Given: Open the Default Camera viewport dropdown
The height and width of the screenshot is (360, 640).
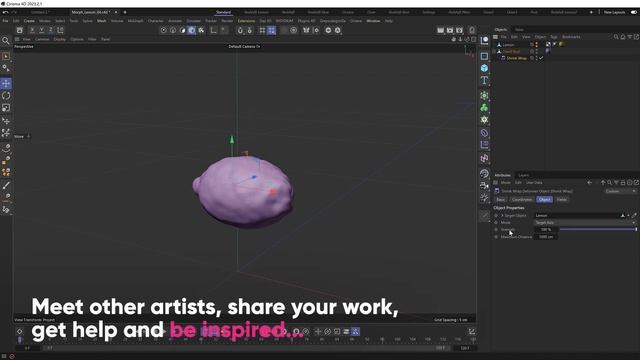Looking at the screenshot, I should coord(244,47).
